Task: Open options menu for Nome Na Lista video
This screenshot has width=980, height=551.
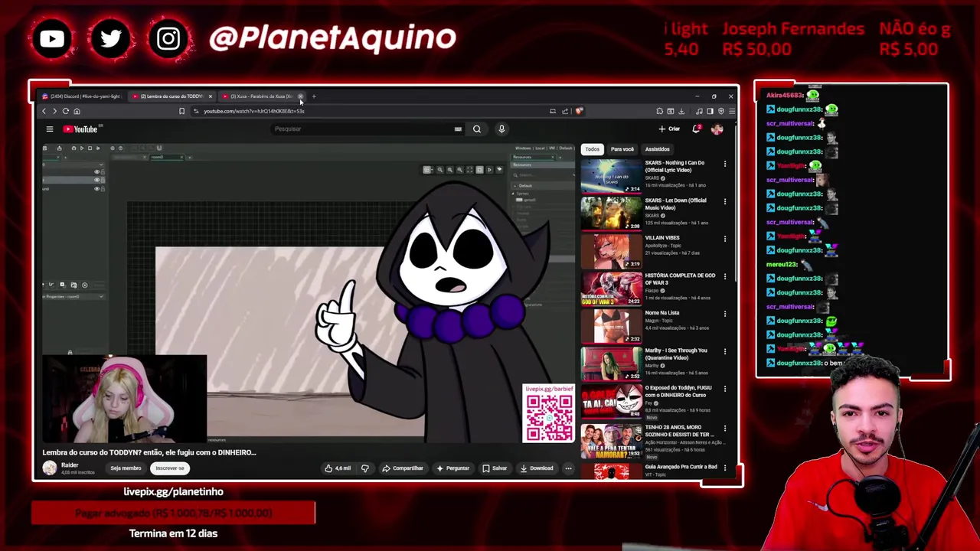Action: coord(725,314)
